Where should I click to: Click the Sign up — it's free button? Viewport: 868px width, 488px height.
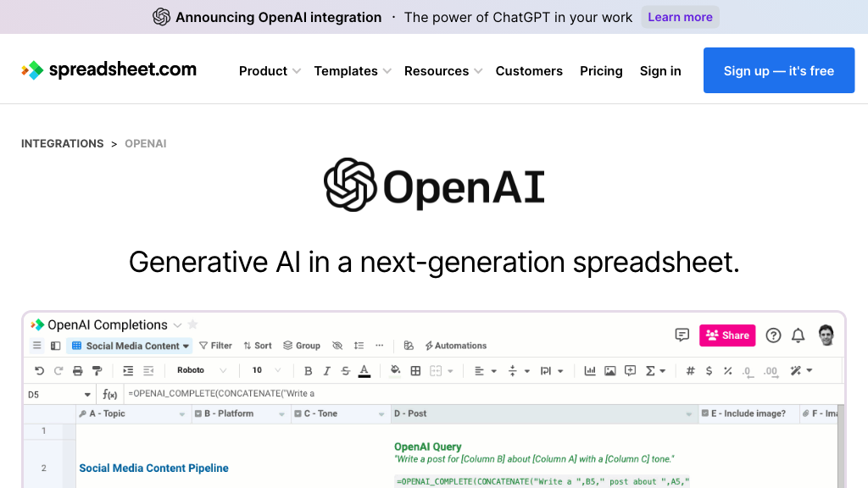coord(778,70)
